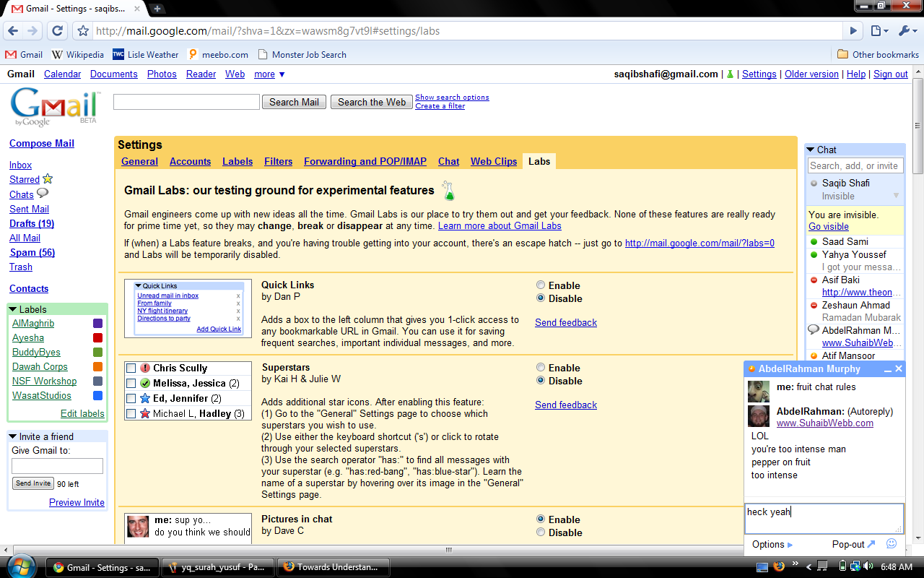
Task: Click the browser forward arrow
Action: tap(32, 31)
